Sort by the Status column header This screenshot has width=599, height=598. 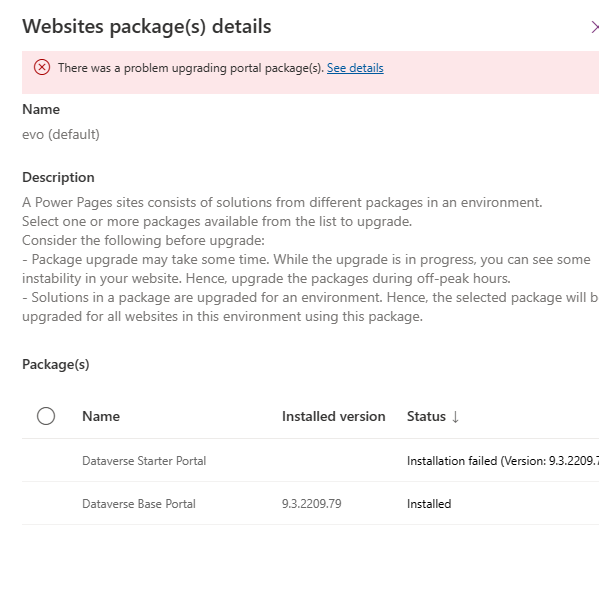[x=426, y=416]
